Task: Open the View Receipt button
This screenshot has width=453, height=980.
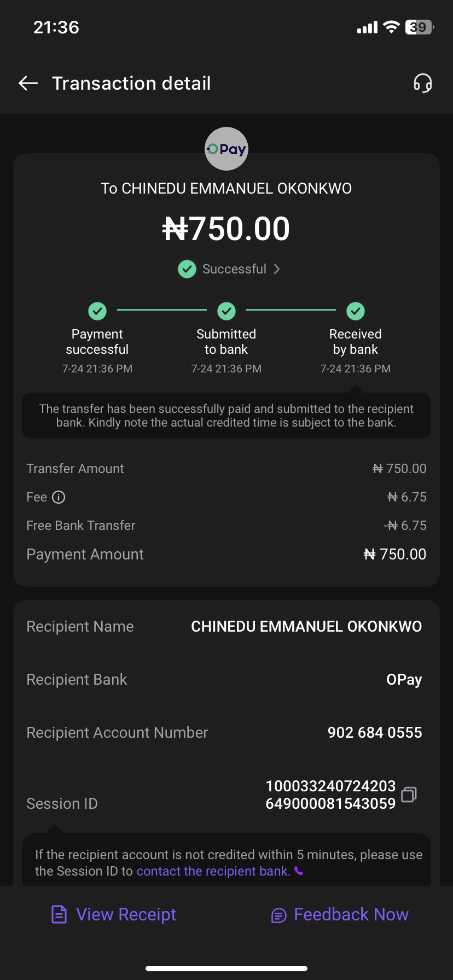Action: point(126,914)
